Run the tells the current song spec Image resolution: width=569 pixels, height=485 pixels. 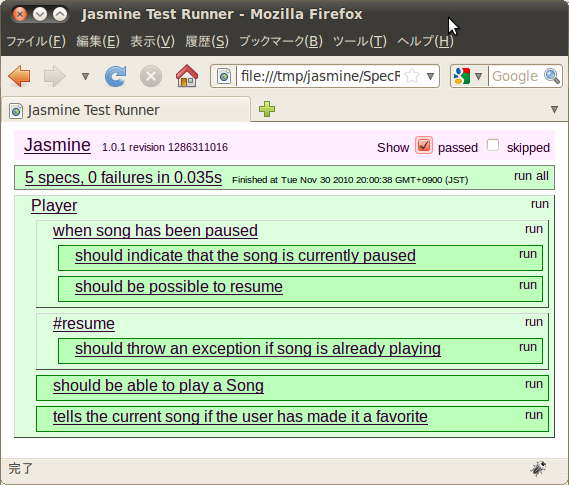tap(534, 415)
